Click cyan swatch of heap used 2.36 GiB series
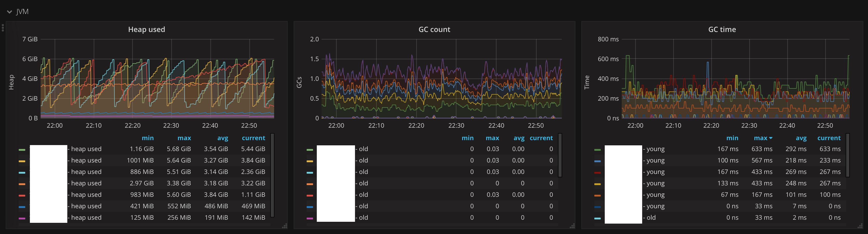Viewport: 868px width, 234px height. (22, 173)
